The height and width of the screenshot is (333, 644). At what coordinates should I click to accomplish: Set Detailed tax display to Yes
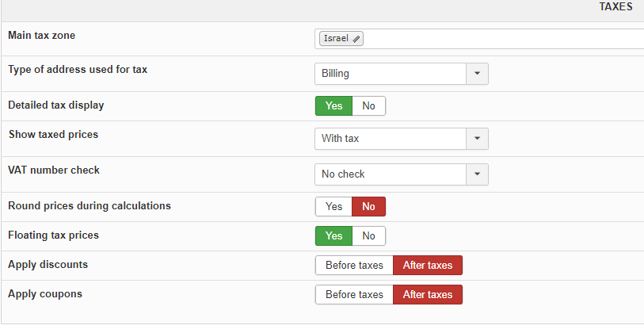pyautogui.click(x=333, y=106)
